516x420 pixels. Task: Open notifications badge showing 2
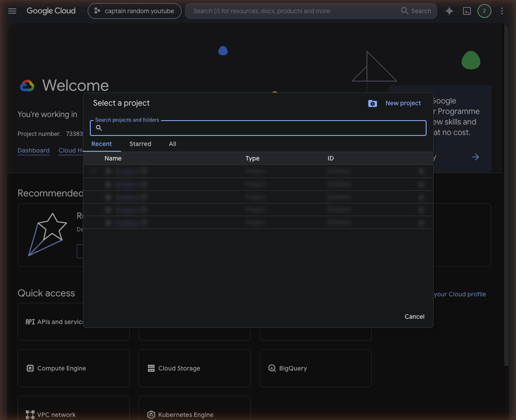point(484,11)
